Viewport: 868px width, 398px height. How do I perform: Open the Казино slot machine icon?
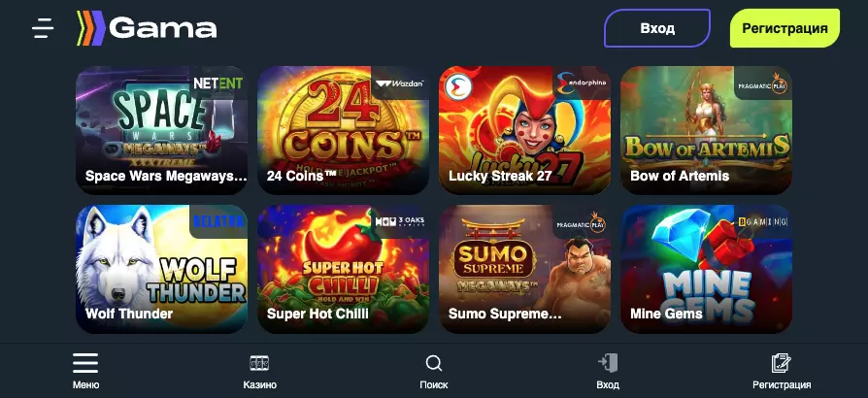tap(259, 364)
